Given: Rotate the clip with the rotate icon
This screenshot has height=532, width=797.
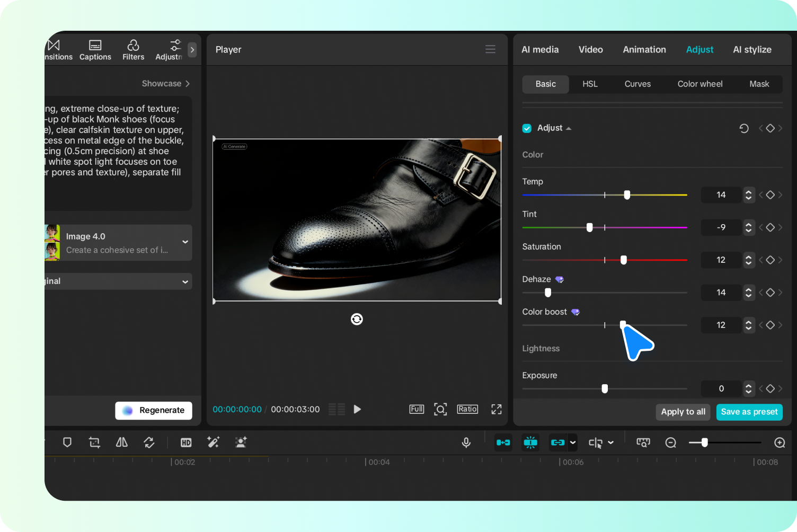Looking at the screenshot, I should click(x=149, y=442).
